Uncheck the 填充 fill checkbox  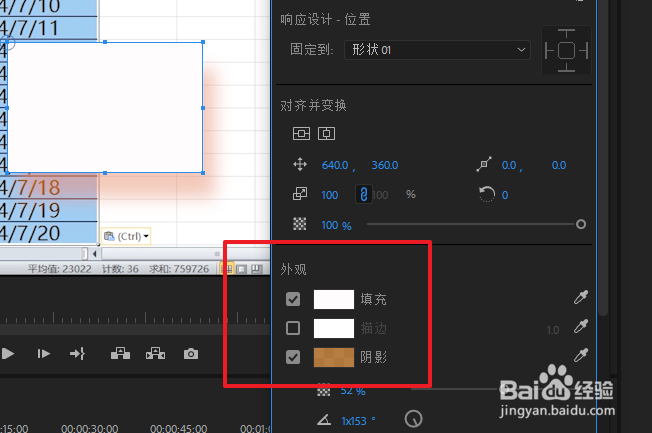(293, 299)
